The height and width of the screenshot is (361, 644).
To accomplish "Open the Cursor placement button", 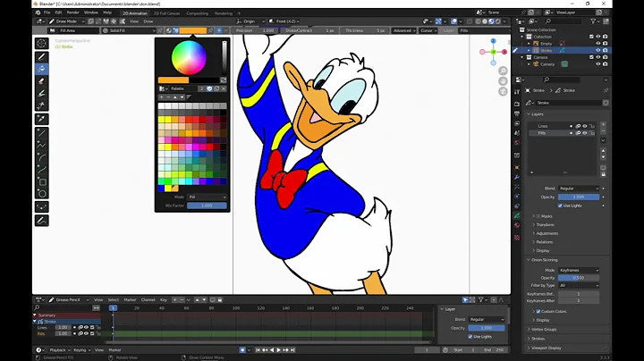I will (428, 30).
